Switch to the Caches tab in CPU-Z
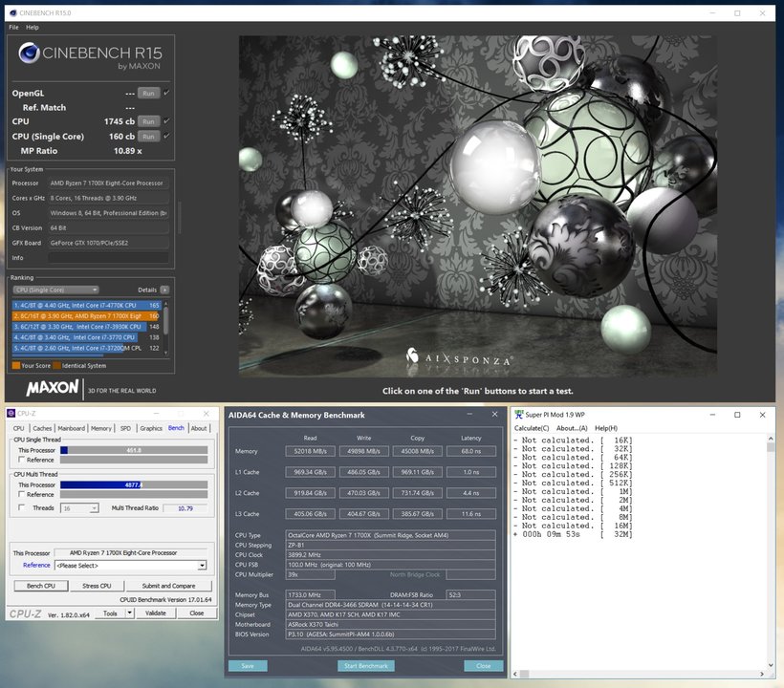This screenshot has width=784, height=688. pos(42,428)
